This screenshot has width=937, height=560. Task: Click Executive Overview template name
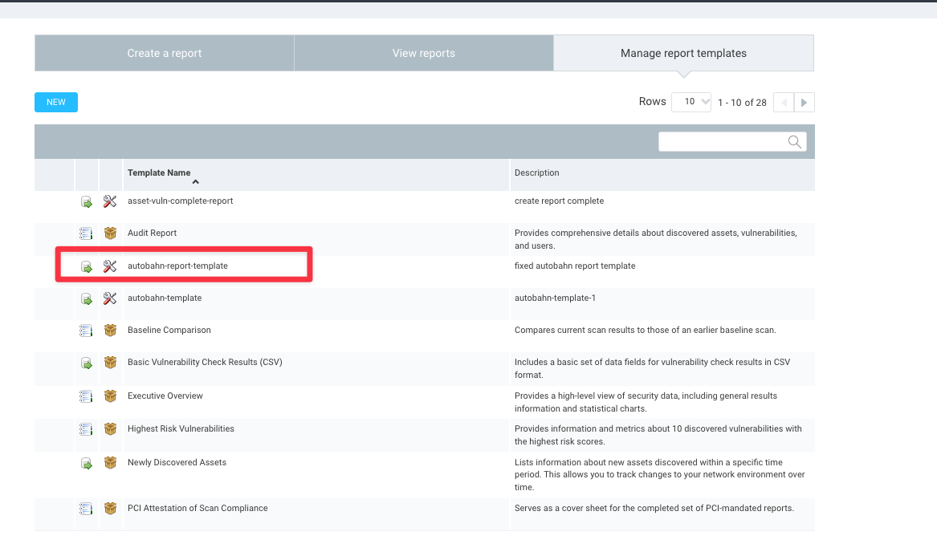point(165,396)
